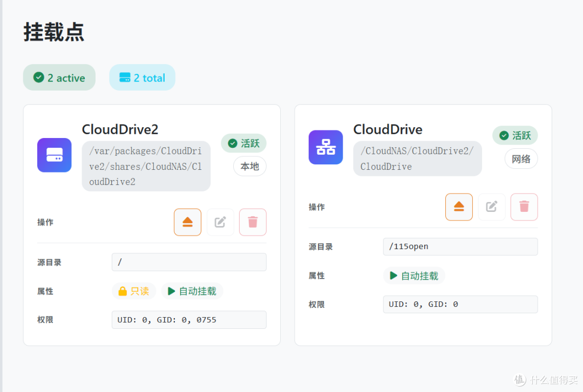The width and height of the screenshot is (583, 392).
Task: Click CloudDrive2's 自动挂载 badge
Action: click(x=192, y=291)
